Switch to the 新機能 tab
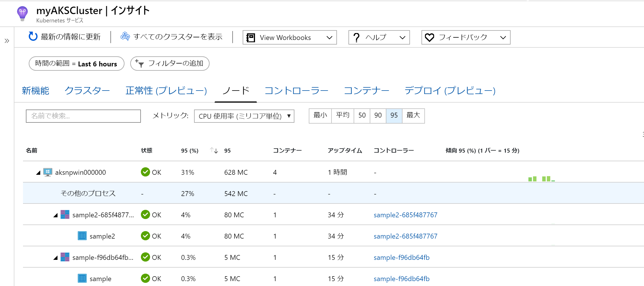 click(x=36, y=91)
